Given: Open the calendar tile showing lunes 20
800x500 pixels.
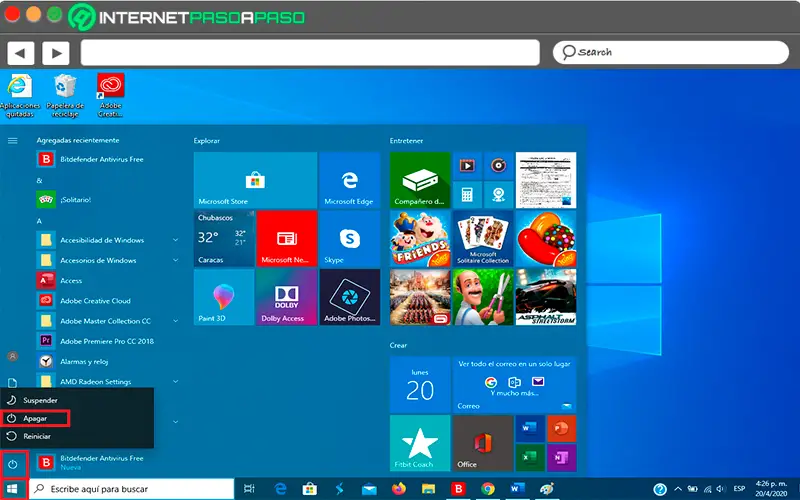Looking at the screenshot, I should point(420,385).
